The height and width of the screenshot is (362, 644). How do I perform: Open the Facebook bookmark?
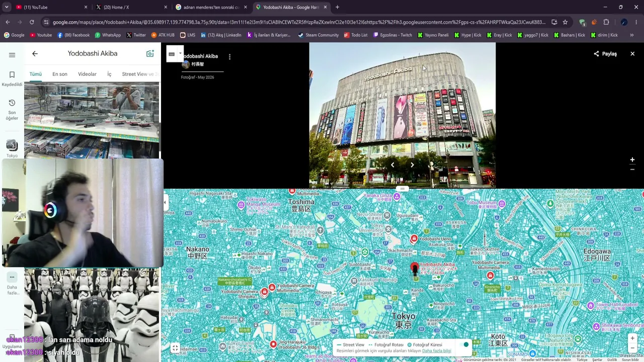click(x=73, y=35)
